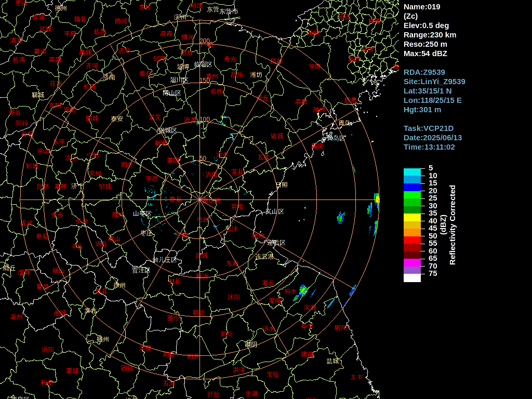Click the 济南 city label
Image resolution: width=532 pixels, height=399 pixels.
109,77
